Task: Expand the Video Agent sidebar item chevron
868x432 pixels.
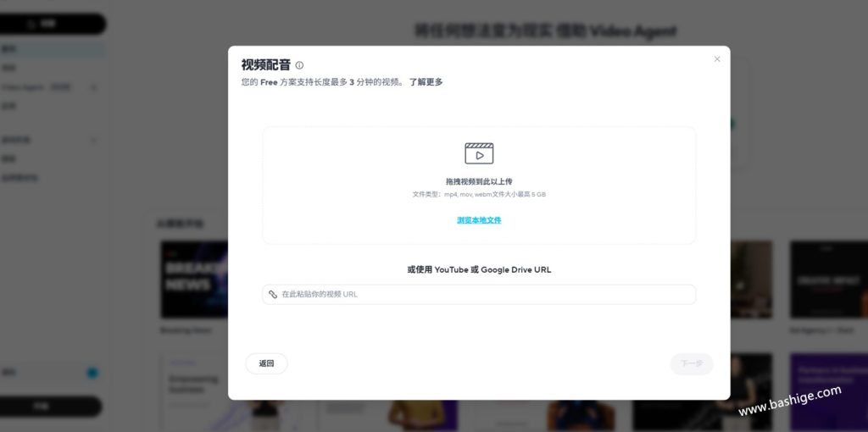Action: pyautogui.click(x=93, y=87)
